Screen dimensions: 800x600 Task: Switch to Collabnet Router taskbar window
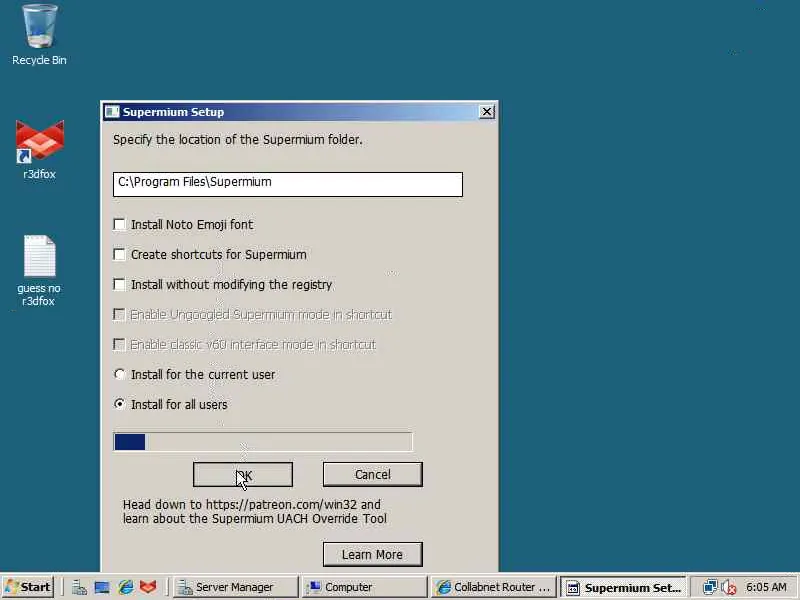pos(493,587)
